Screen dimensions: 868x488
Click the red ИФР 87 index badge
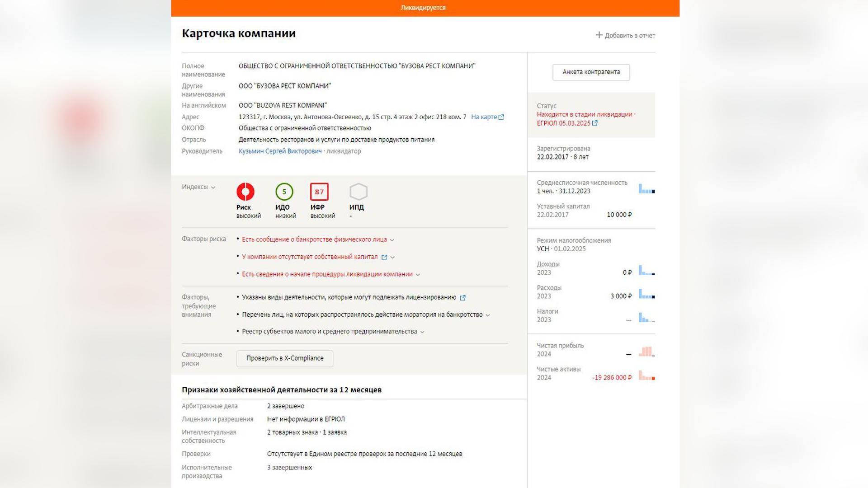(x=319, y=192)
